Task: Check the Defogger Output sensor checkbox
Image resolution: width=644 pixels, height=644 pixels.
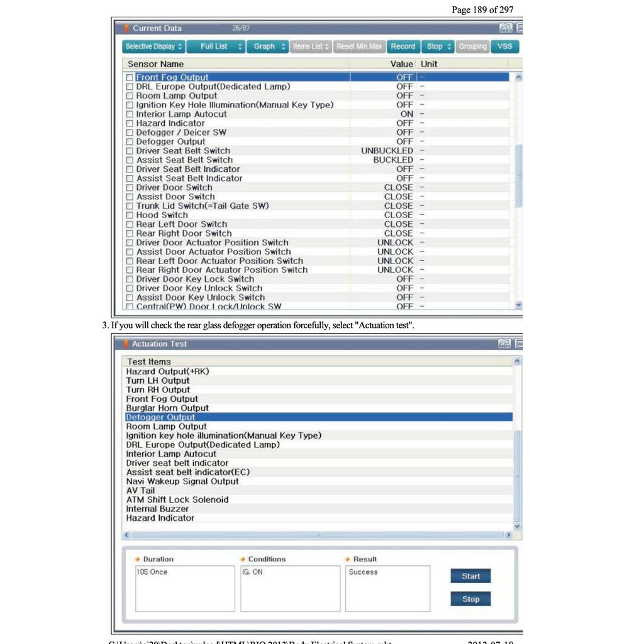Action: (129, 142)
